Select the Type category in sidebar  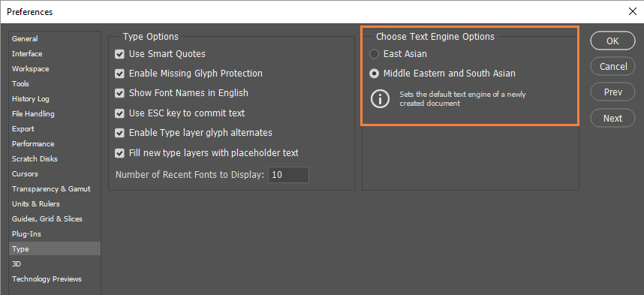(x=55, y=248)
